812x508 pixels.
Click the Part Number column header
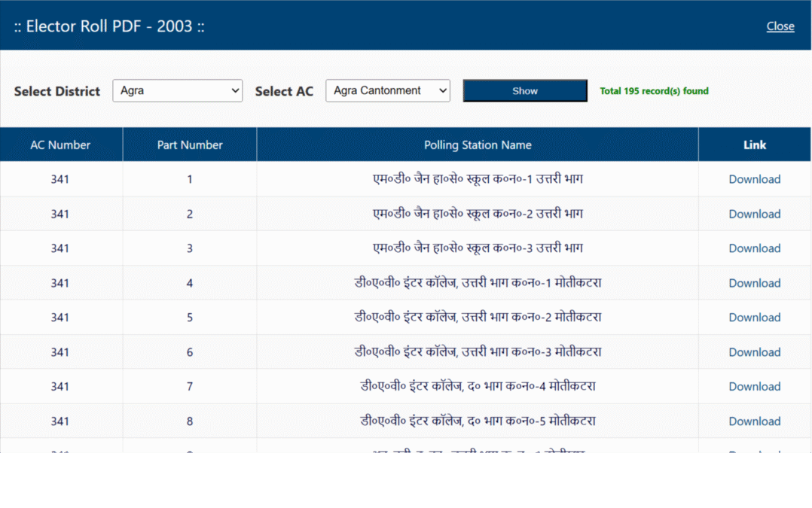[x=190, y=145]
